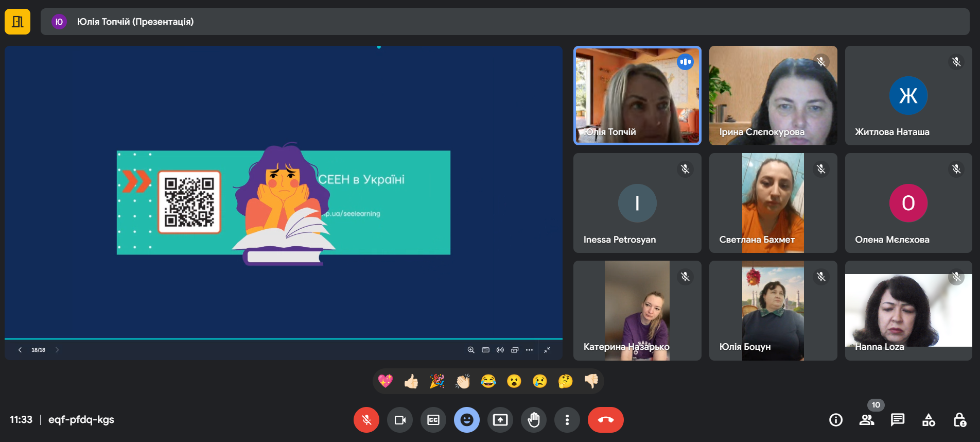Unmute the microphone in the call bar
This screenshot has height=442, width=980.
pyautogui.click(x=366, y=420)
